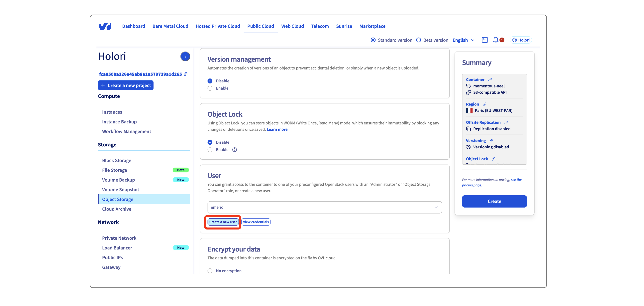
Task: Choose the No encryption option
Action: coord(210,271)
